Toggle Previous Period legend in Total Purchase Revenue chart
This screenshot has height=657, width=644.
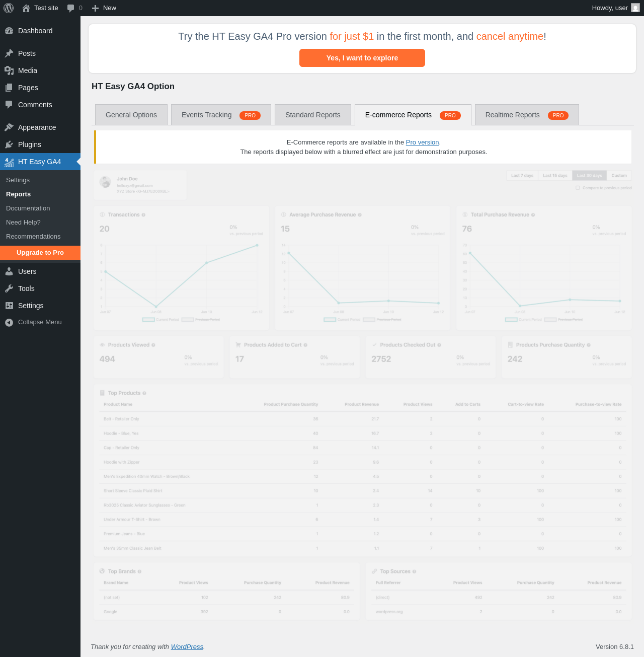563,320
